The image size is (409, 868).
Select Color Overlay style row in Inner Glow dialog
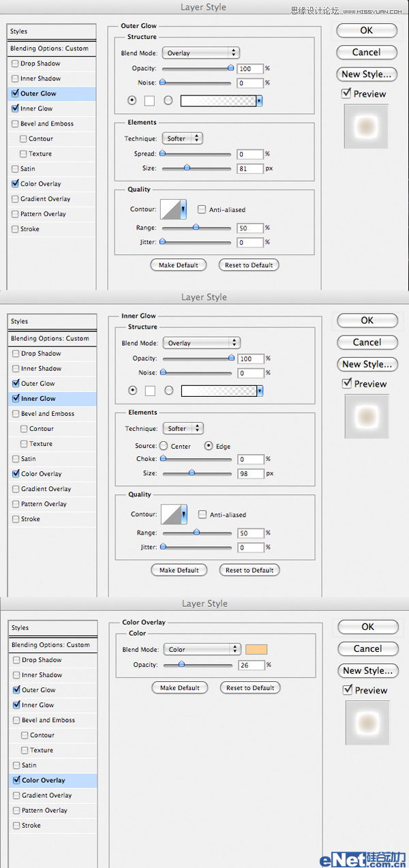coord(52,474)
